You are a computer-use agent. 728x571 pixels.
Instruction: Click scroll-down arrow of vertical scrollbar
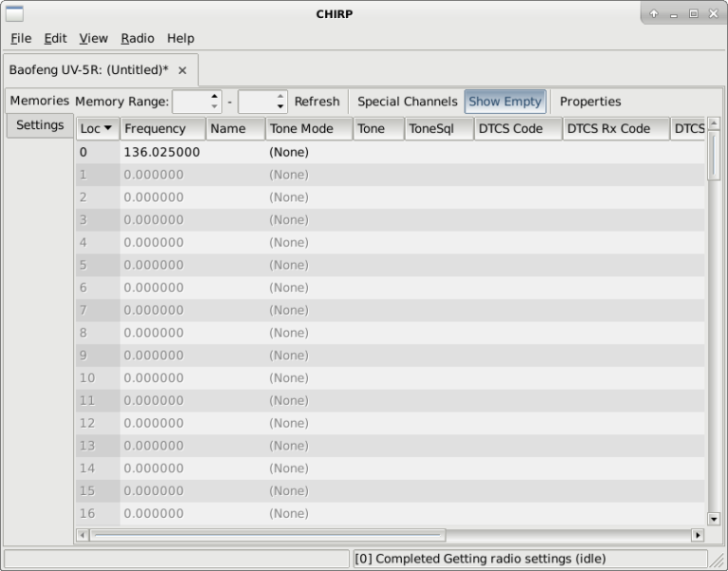(714, 519)
